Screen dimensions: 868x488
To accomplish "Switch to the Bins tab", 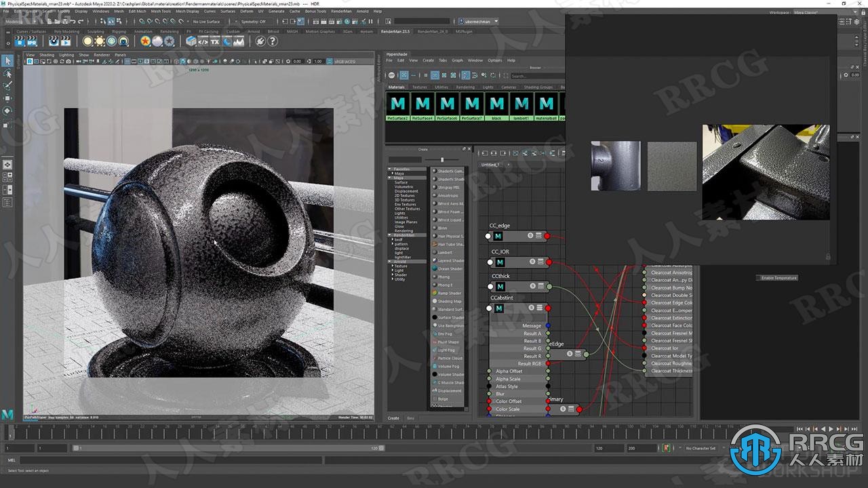I will click(410, 418).
